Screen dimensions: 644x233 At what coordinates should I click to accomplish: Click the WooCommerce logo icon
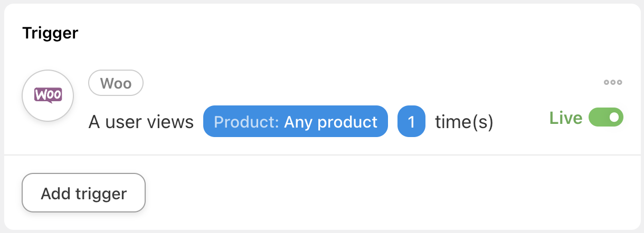48,95
